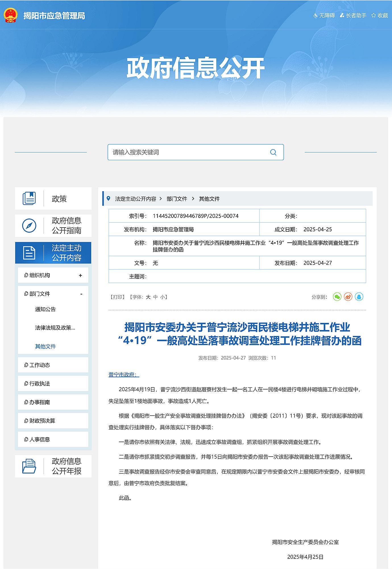The width and height of the screenshot is (392, 569).
Task: Open 财政预决算 sidebar item
Action: tap(53, 420)
